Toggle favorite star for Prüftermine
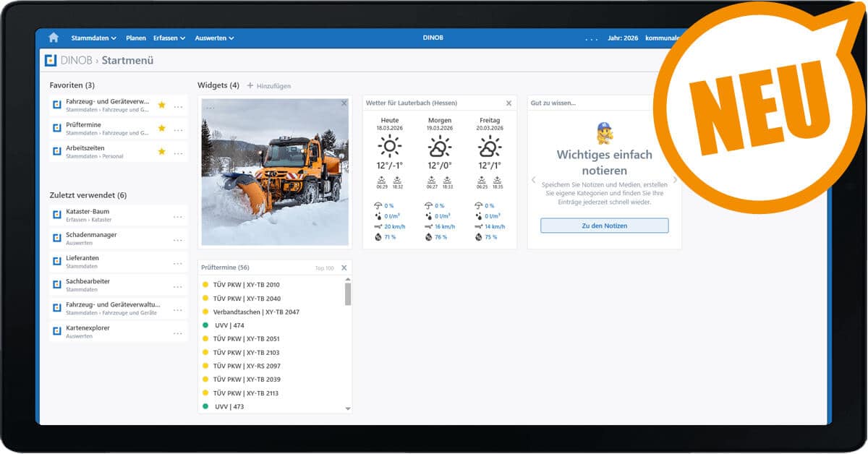 (x=161, y=128)
